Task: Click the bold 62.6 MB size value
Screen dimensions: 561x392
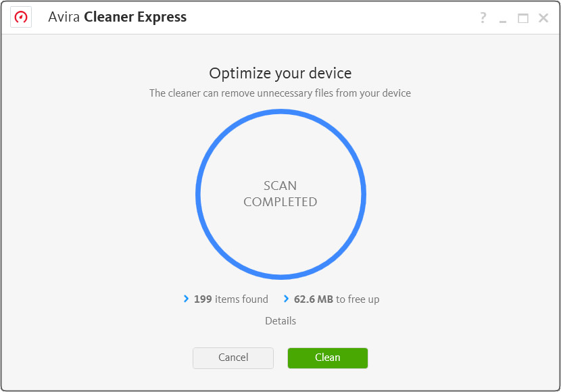Action: [314, 299]
